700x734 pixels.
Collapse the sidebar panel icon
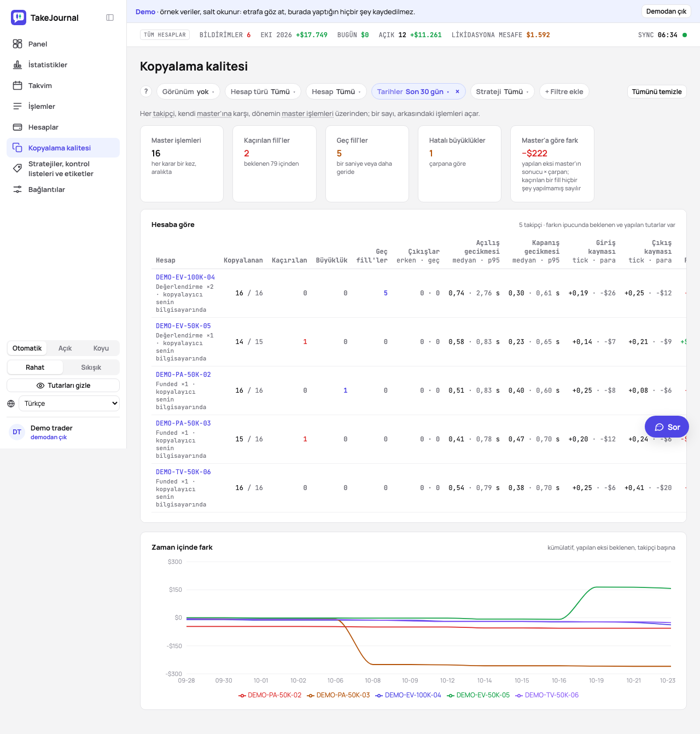tap(110, 18)
